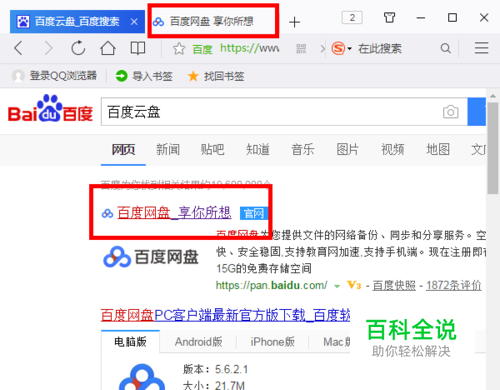The height and width of the screenshot is (390, 500).
Task: Maximize the browser window
Action: point(452,17)
